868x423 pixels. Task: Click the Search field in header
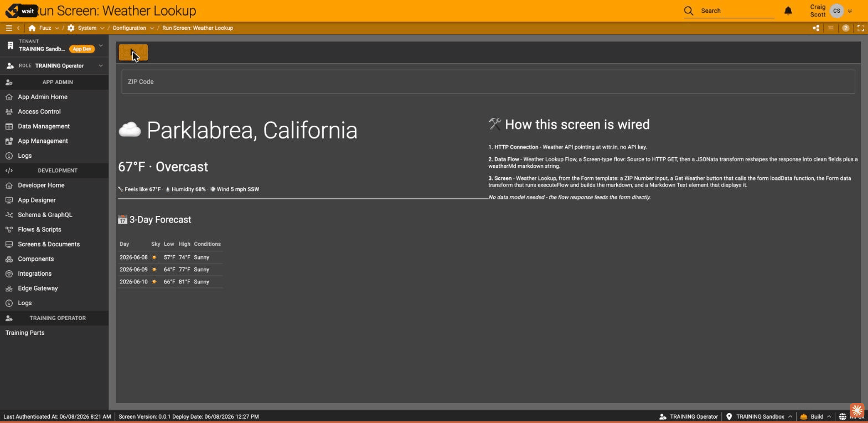click(x=736, y=11)
